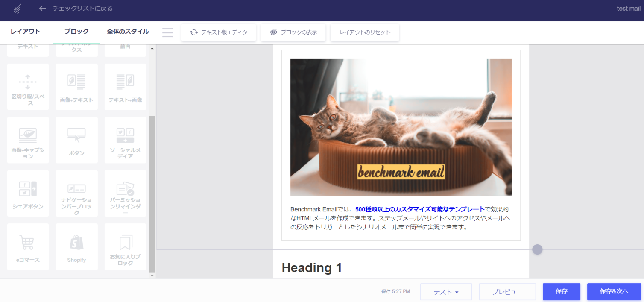
Task: Switch to the レイアウト tab
Action: pyautogui.click(x=26, y=32)
